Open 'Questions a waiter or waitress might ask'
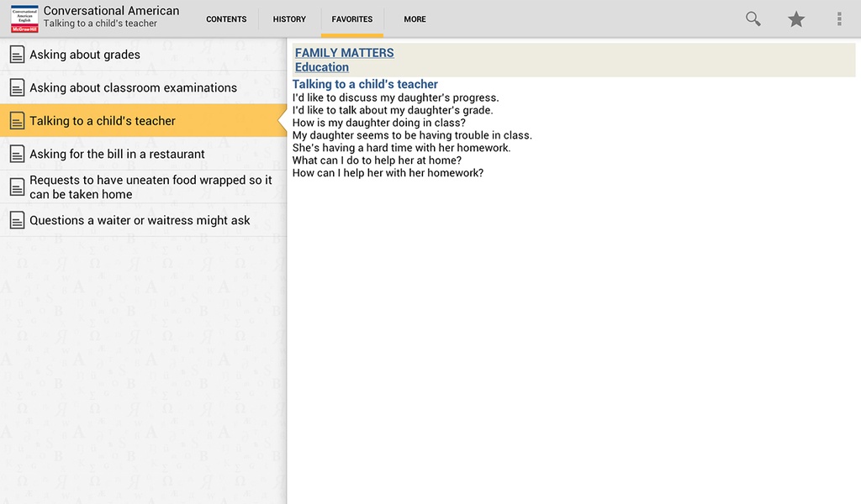Screen dimensions: 861x504 coord(143,220)
